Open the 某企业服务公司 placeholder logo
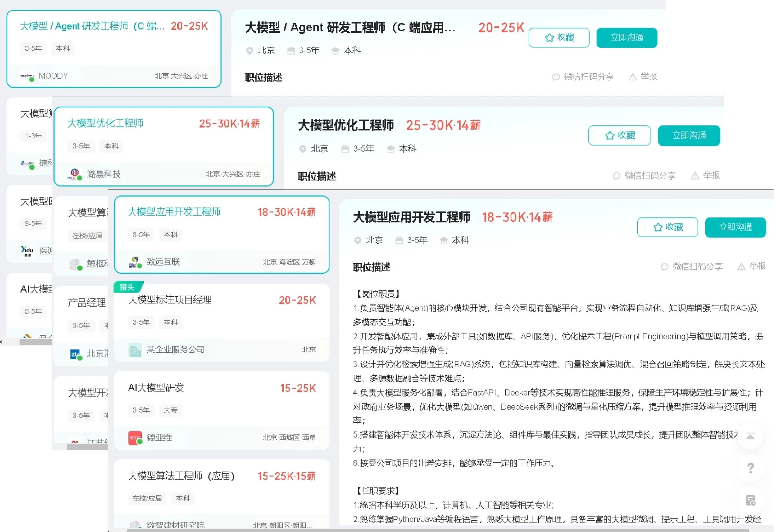This screenshot has height=532, width=776. click(x=135, y=350)
